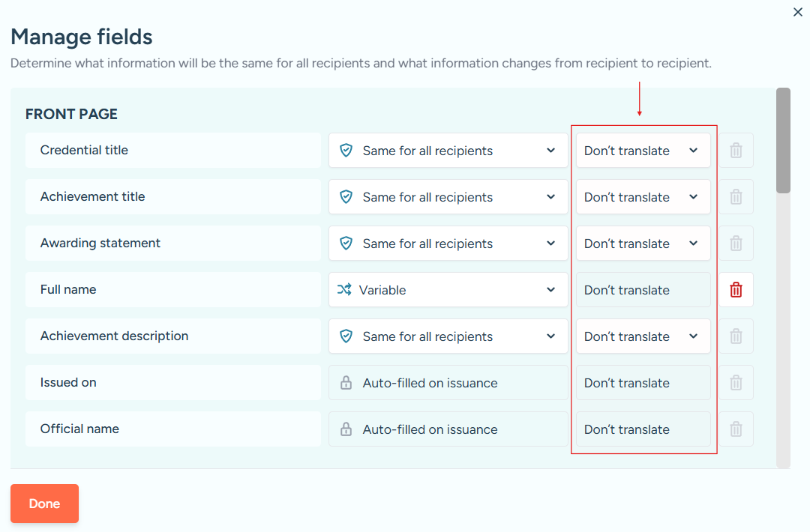Click trash icon for Issued on row
Image resolution: width=810 pixels, height=532 pixels.
[x=736, y=383]
